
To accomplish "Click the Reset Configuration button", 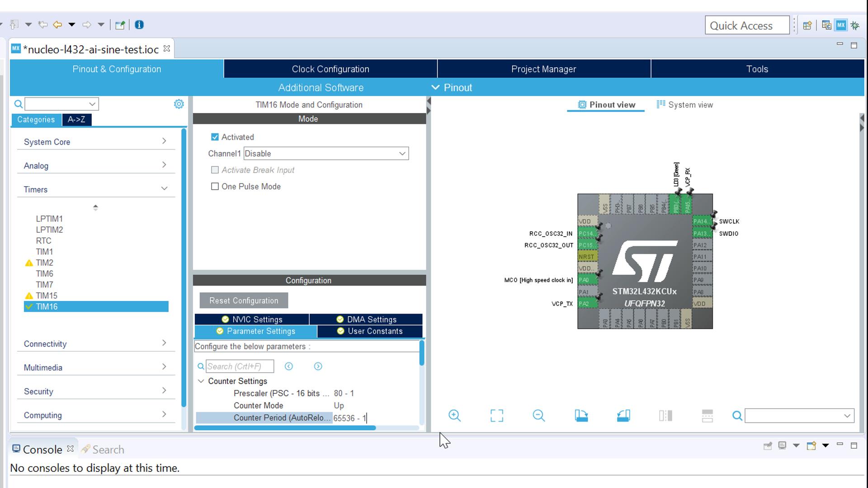I will pos(244,300).
